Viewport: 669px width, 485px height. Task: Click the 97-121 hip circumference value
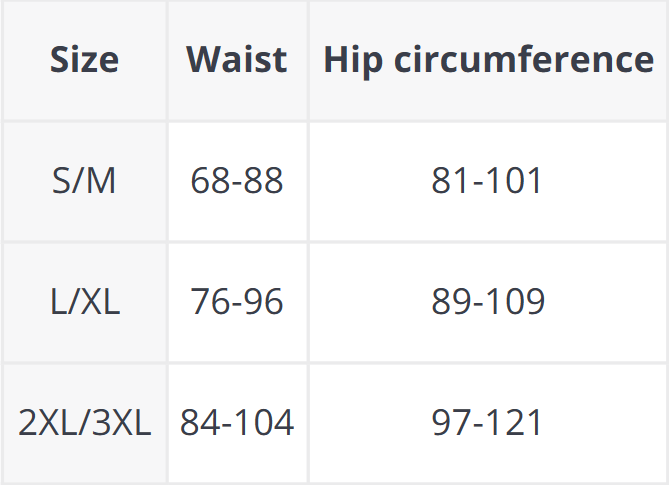point(488,422)
